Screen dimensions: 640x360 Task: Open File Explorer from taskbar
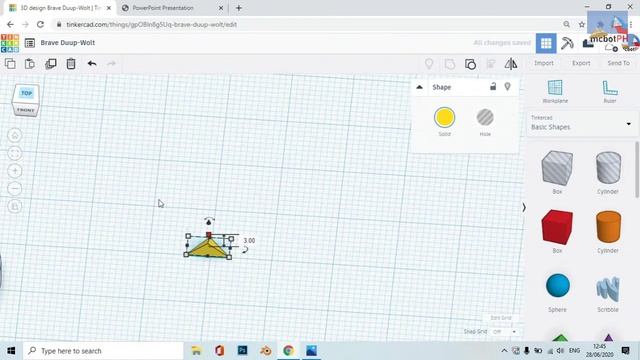[196, 351]
